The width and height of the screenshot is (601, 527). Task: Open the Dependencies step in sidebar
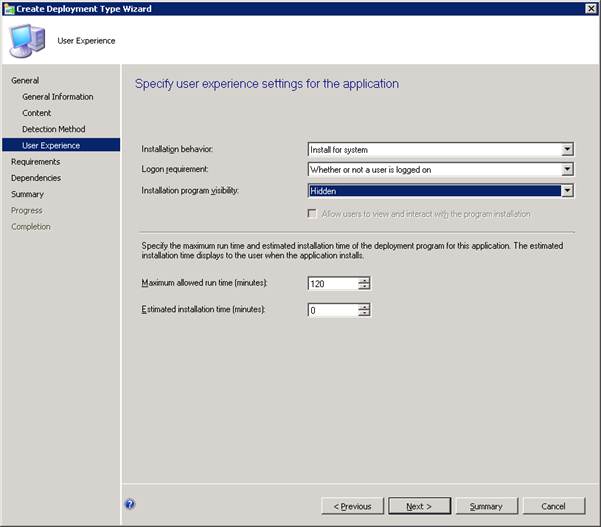(x=36, y=178)
